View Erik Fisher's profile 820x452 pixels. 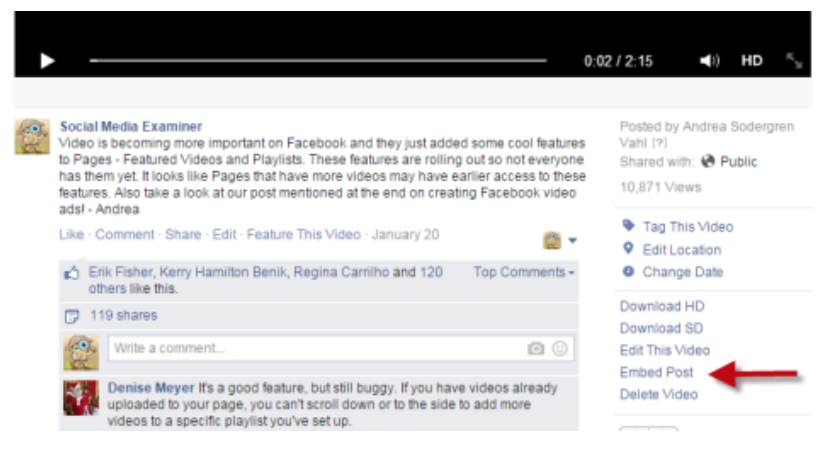(x=120, y=272)
